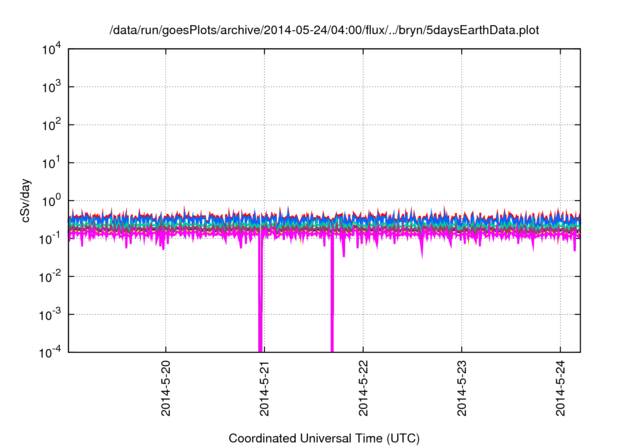
Task: Click the 2014-5-23 date tick label
Action: [462, 388]
